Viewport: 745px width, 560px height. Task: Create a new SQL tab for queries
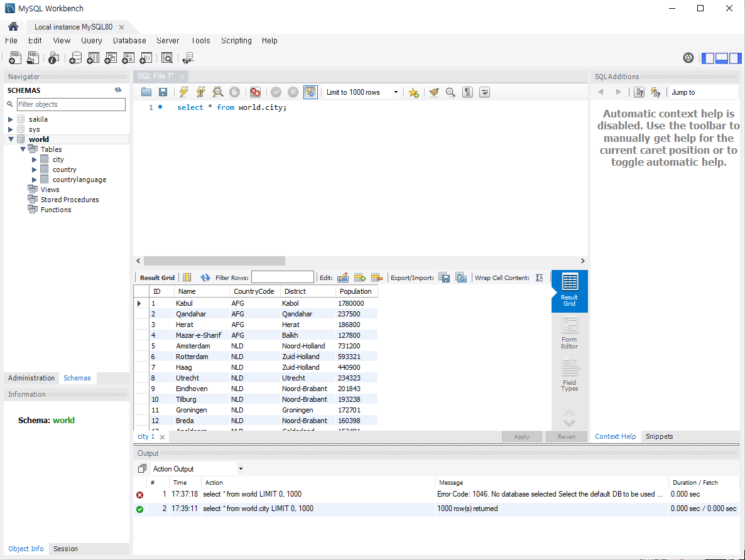point(14,58)
